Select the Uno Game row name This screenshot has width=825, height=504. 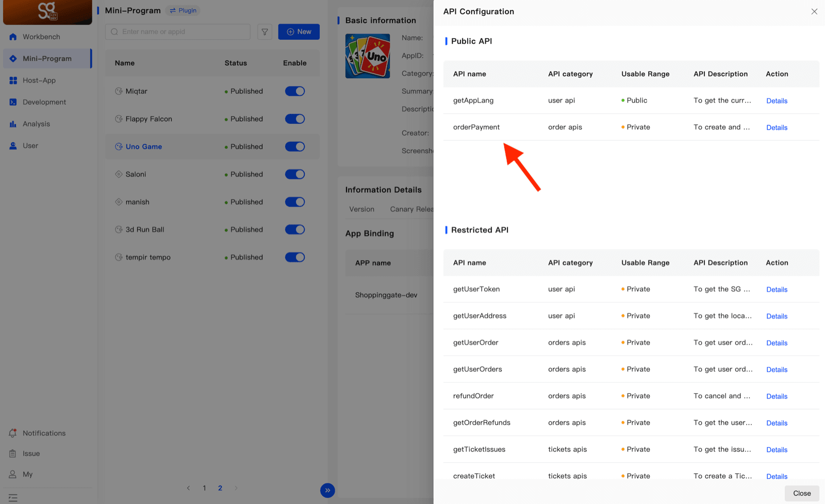pos(144,146)
